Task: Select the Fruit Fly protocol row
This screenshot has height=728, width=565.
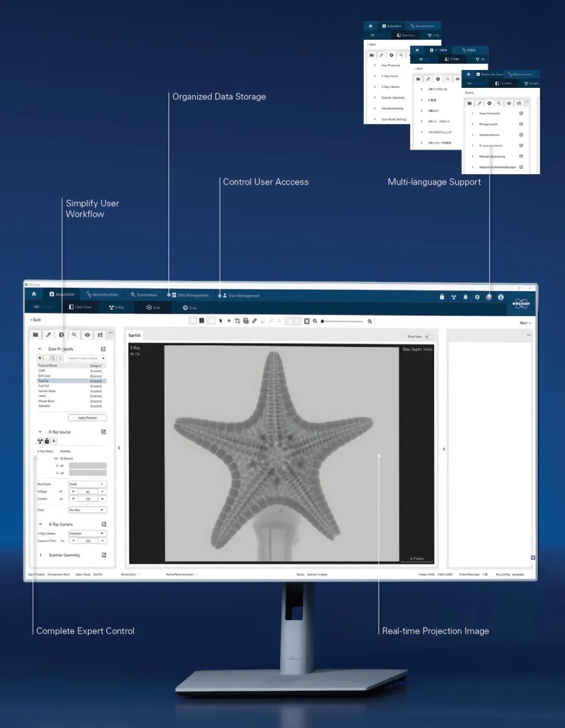Action: click(x=71, y=381)
